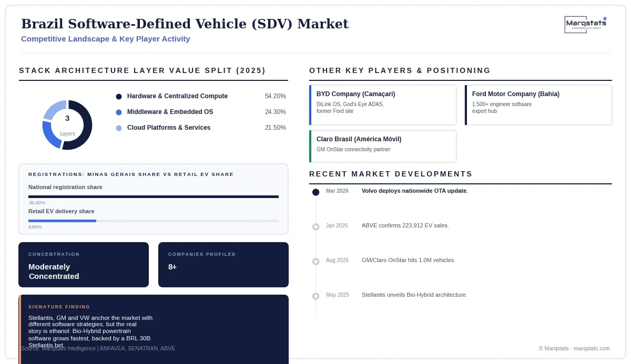Viewport: 631px width, 364px height.
Task: Click the Mar 2026 timeline dot
Action: coord(315,192)
